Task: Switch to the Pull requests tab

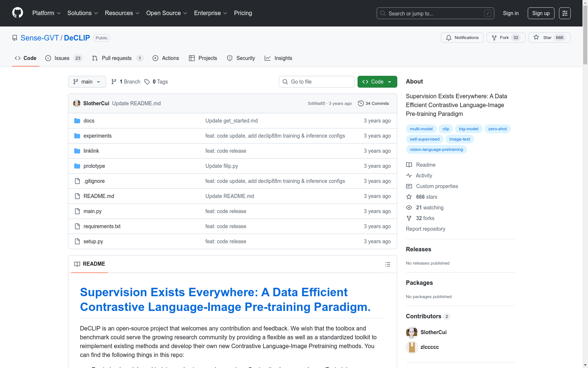Action: (x=117, y=58)
